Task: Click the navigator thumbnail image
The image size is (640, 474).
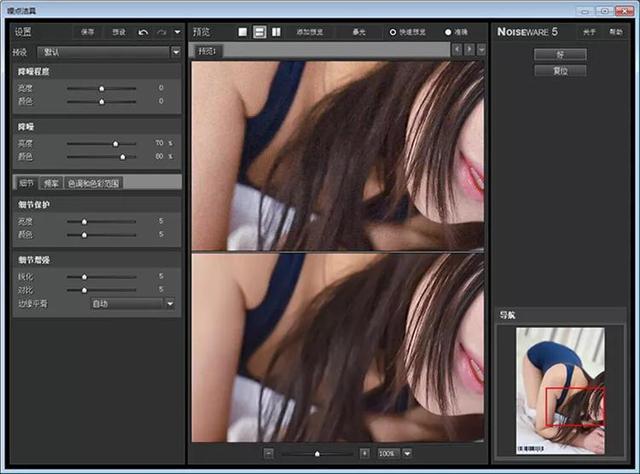Action: tap(560, 390)
